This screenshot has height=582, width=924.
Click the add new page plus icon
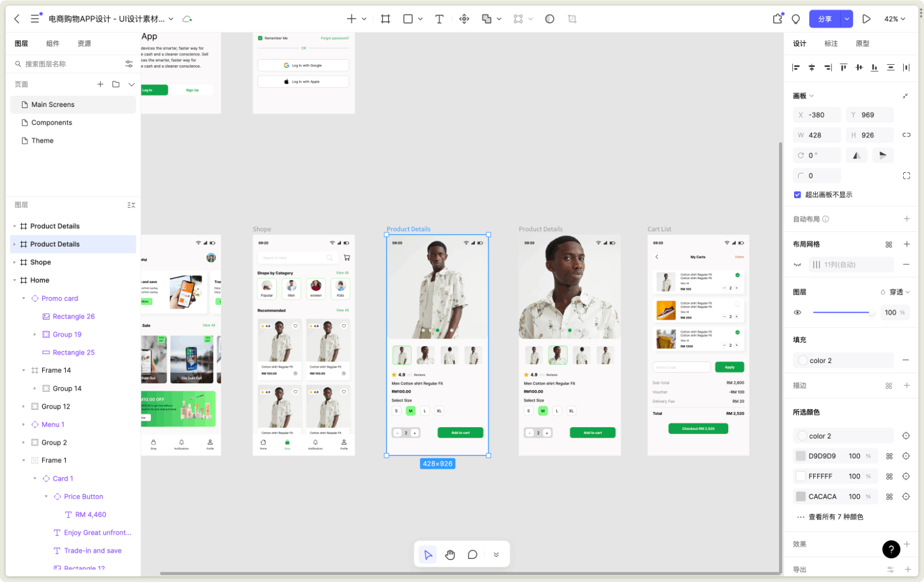(x=100, y=84)
